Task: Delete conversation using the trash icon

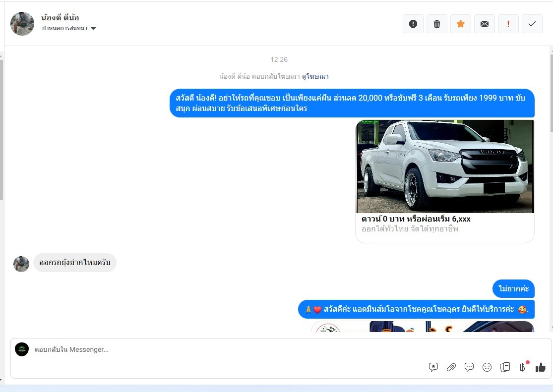Action: [437, 24]
